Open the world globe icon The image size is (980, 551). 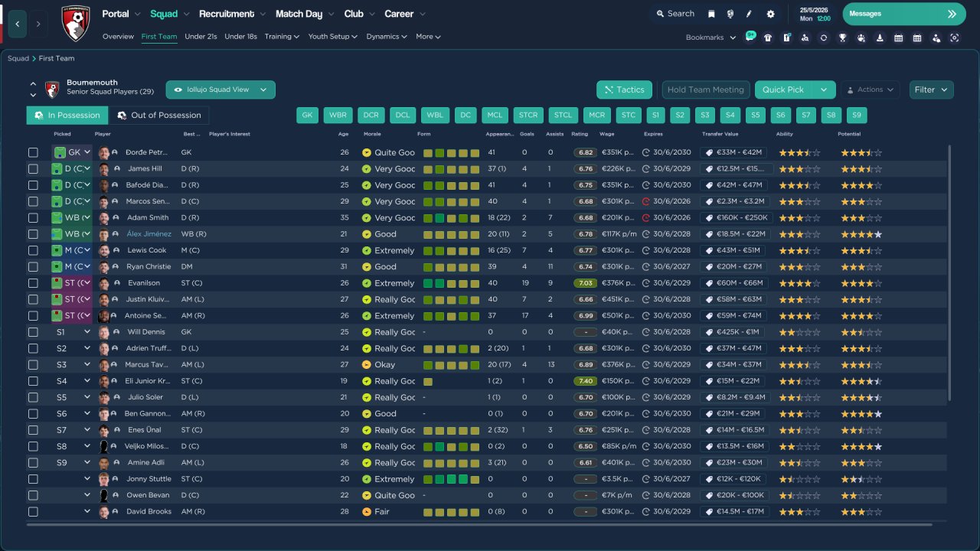[x=730, y=14]
